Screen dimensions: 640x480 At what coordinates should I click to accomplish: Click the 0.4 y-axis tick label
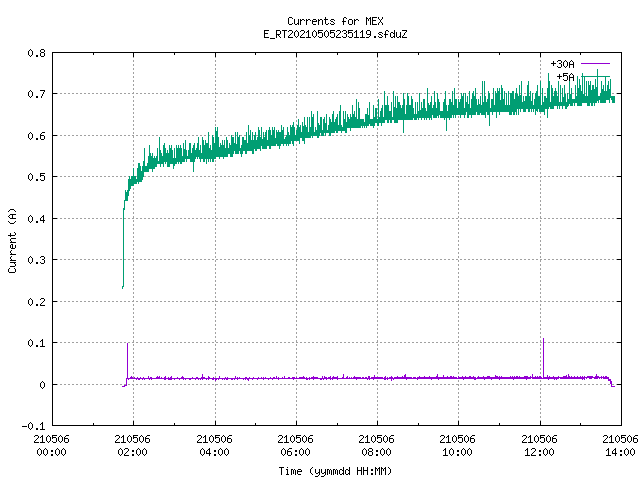[36, 219]
